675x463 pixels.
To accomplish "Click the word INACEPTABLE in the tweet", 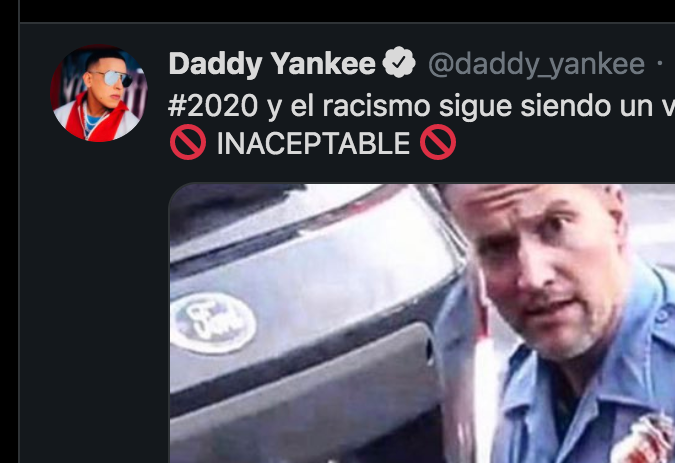I will [x=313, y=143].
